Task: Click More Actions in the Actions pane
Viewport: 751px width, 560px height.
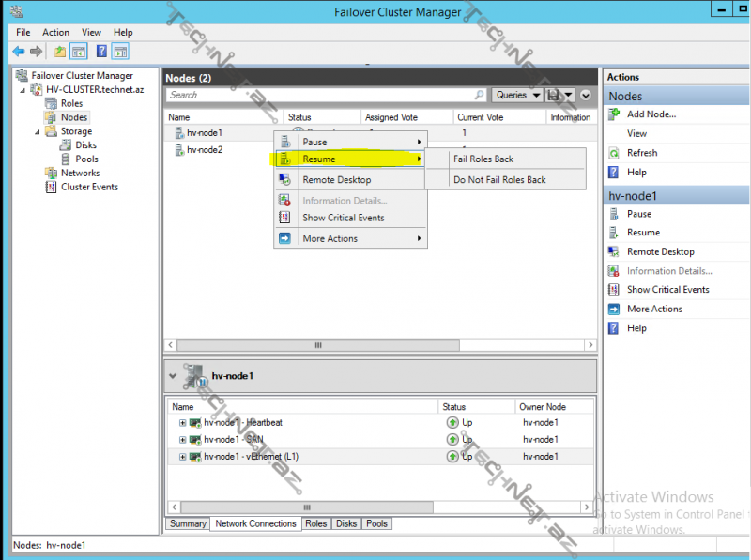Action: point(654,309)
